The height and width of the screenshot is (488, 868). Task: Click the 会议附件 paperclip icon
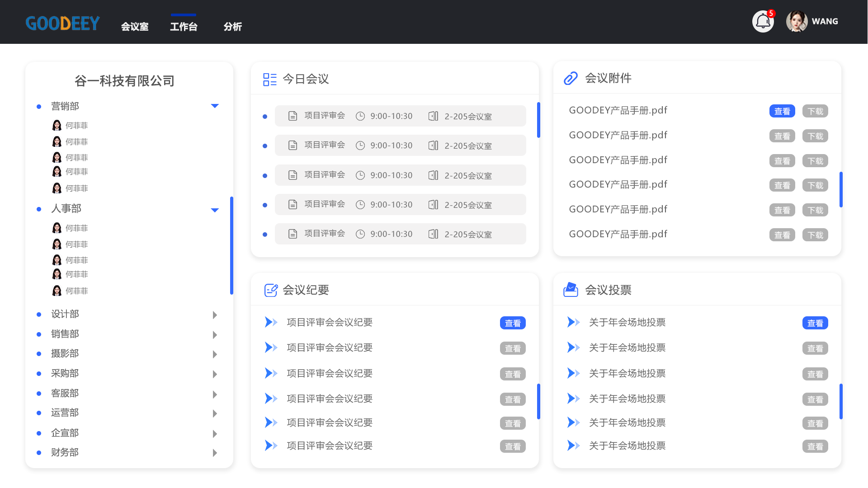pyautogui.click(x=571, y=78)
